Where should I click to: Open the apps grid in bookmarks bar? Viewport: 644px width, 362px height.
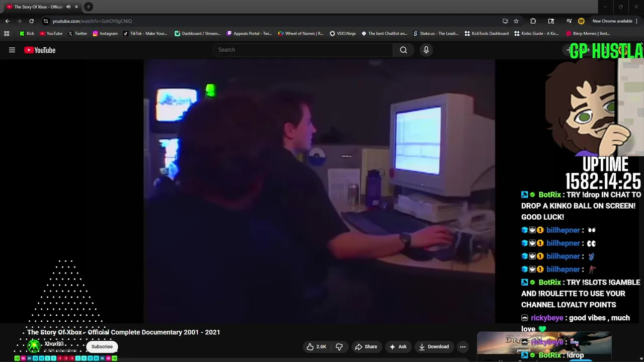tap(7, 34)
